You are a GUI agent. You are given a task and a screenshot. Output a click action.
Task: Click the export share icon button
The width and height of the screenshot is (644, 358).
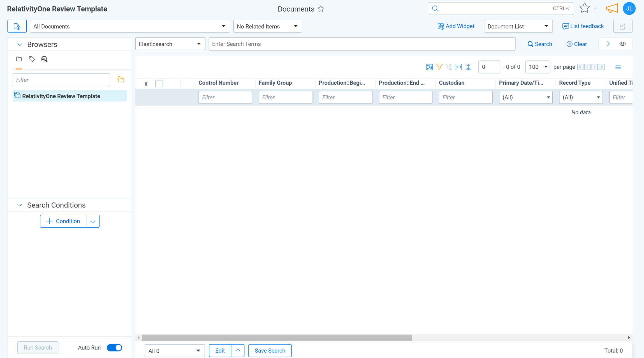[623, 26]
